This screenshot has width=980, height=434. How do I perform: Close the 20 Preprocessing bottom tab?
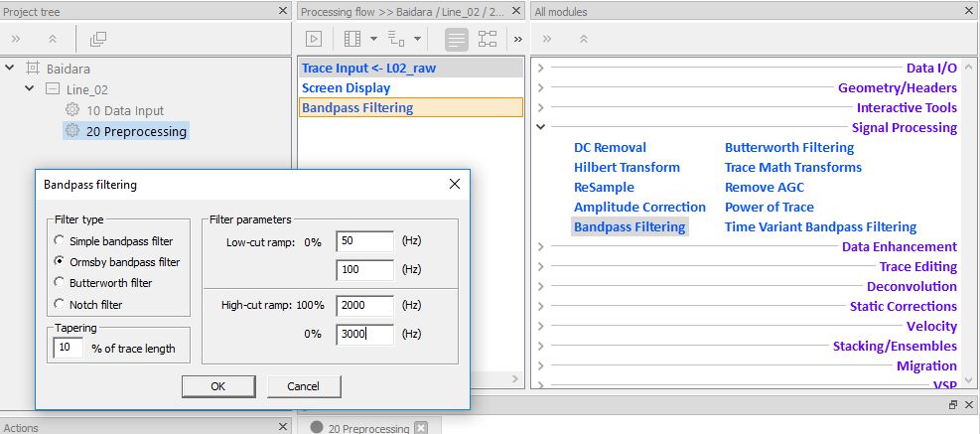pyautogui.click(x=421, y=428)
